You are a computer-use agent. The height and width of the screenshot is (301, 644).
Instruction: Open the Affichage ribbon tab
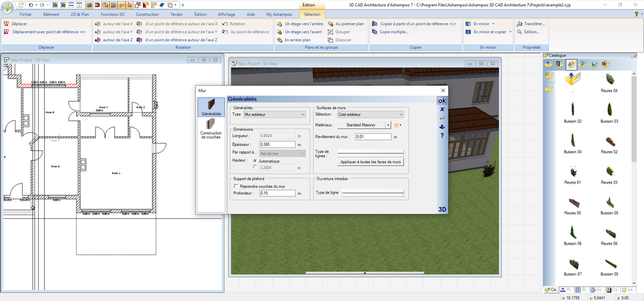click(226, 14)
